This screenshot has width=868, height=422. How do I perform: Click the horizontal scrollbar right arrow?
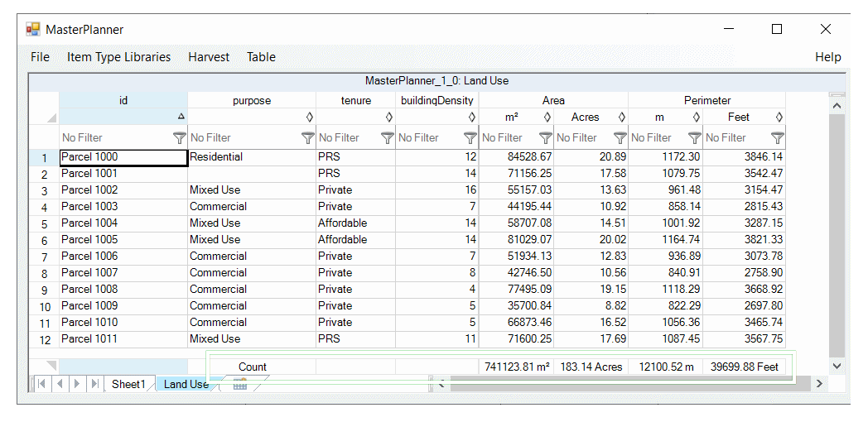click(x=821, y=383)
